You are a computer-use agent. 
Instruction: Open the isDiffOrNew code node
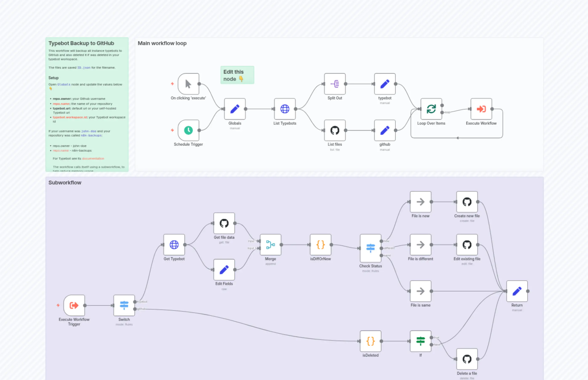[x=321, y=245]
